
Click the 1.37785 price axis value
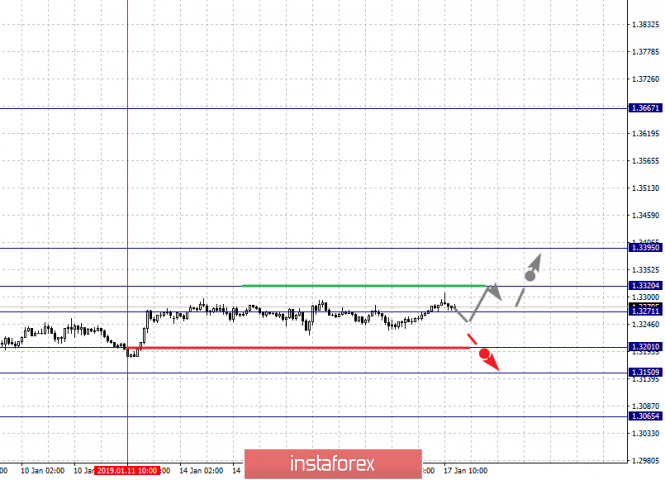point(645,52)
